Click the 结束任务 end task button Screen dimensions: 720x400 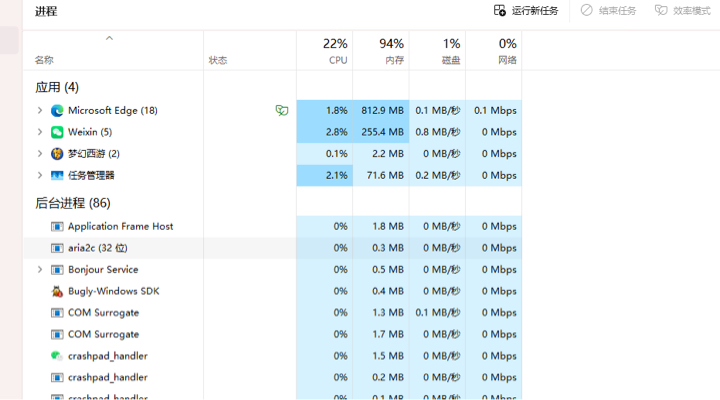click(x=607, y=11)
